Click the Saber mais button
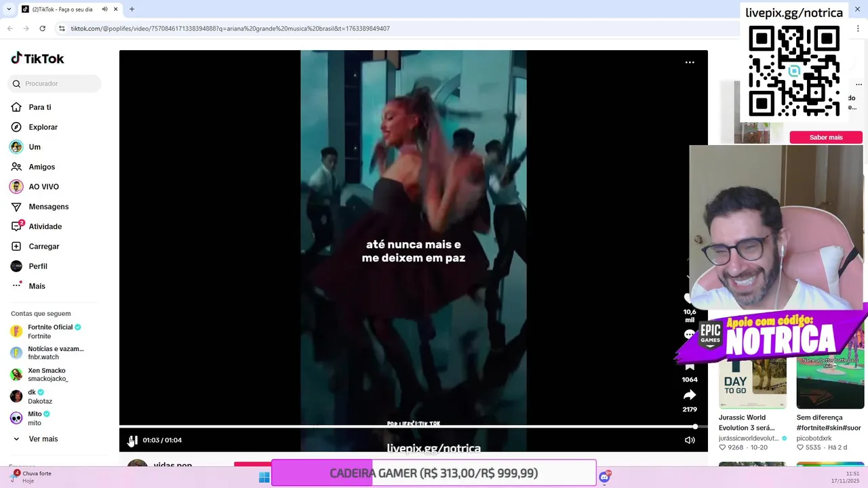 (x=826, y=138)
